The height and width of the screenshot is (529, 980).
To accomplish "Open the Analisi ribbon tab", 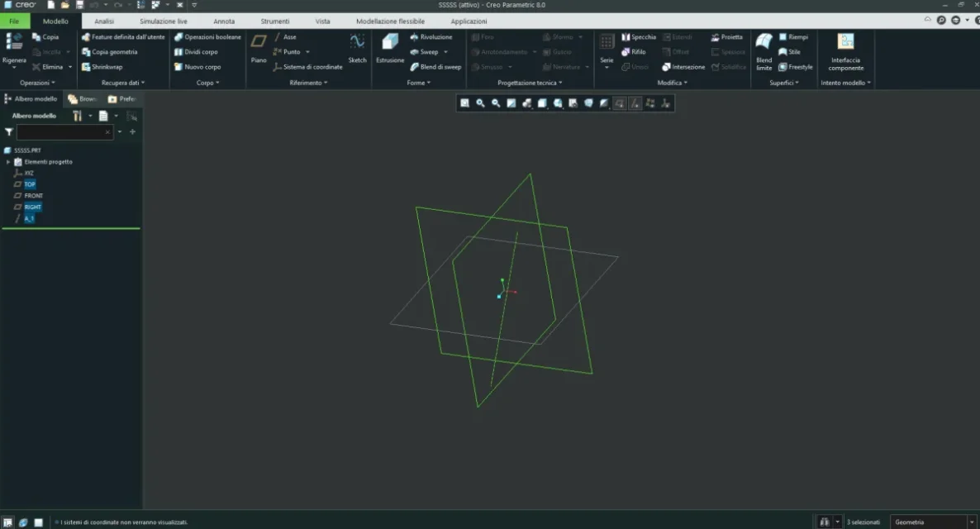I will (x=104, y=21).
